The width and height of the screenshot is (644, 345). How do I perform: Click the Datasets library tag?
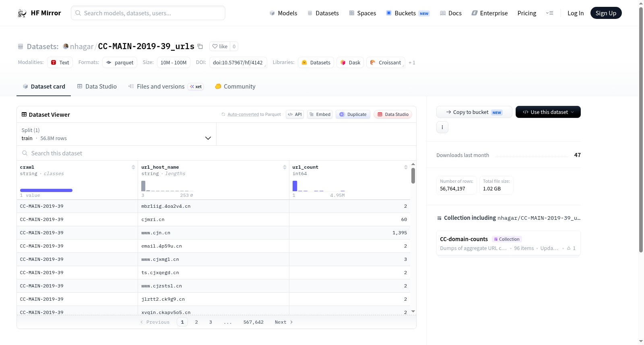click(316, 62)
